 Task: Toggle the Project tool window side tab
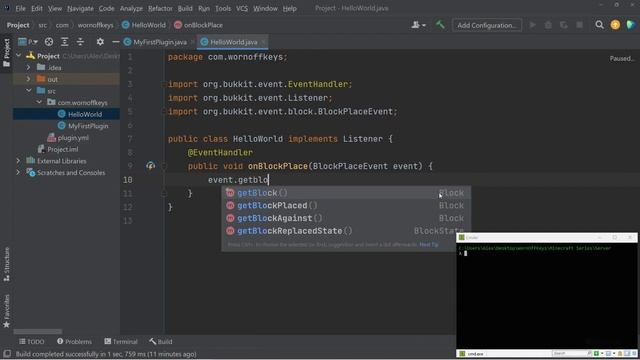[x=6, y=53]
